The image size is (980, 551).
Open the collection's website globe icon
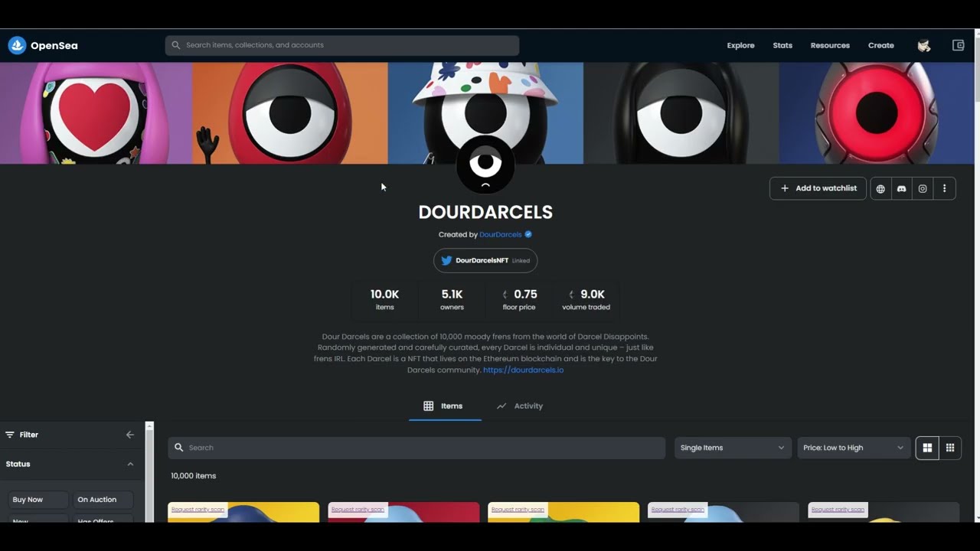point(880,188)
